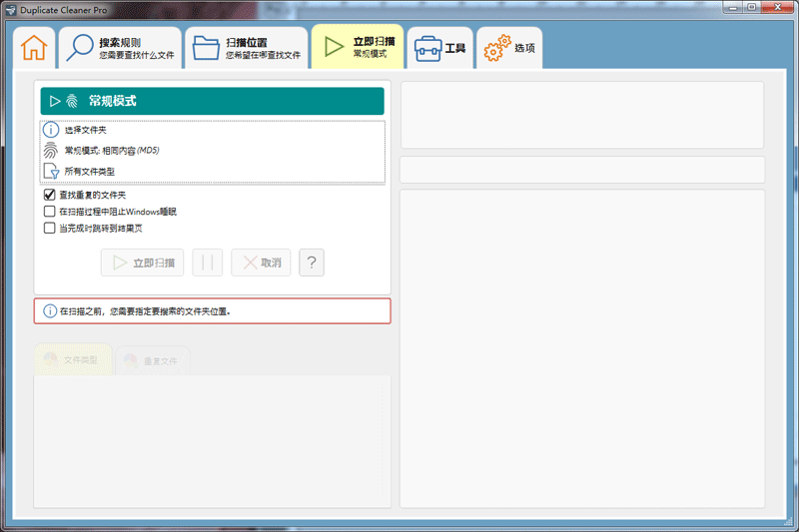Enable 当完成时跳转到结果页 checkbox
The height and width of the screenshot is (532, 799).
49,229
